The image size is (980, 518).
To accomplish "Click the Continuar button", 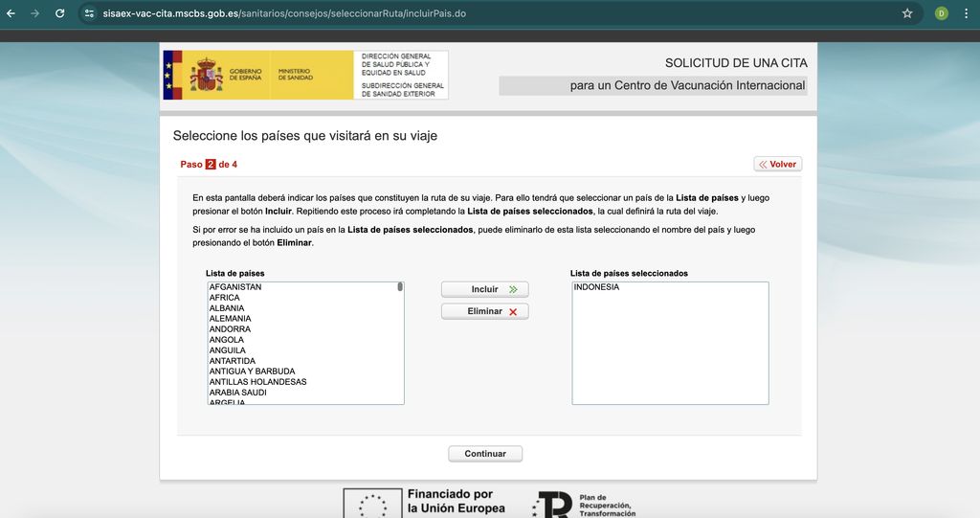I will click(x=485, y=454).
